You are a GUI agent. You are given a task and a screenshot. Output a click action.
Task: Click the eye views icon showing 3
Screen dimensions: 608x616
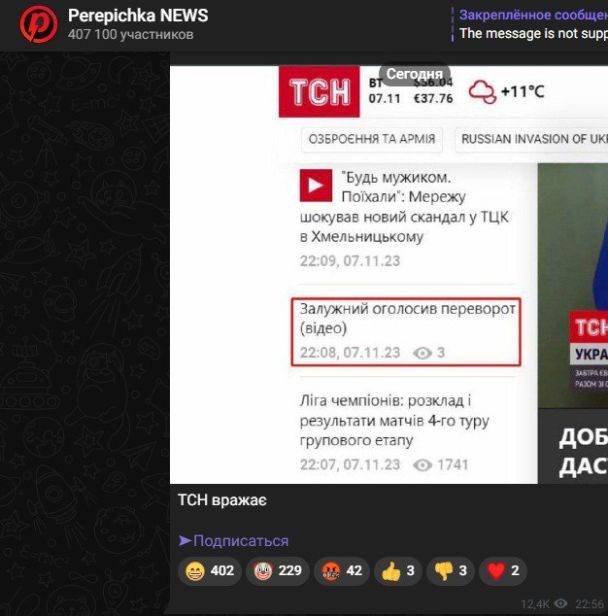pyautogui.click(x=422, y=353)
